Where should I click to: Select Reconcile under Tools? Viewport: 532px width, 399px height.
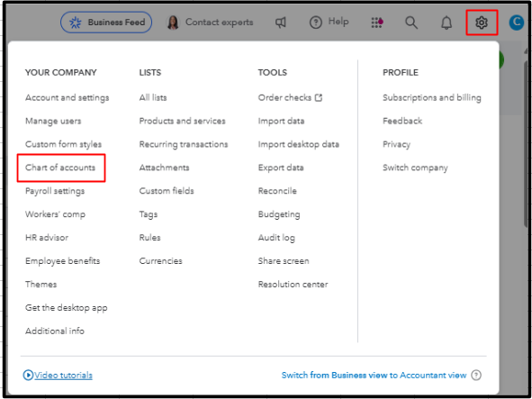[277, 191]
